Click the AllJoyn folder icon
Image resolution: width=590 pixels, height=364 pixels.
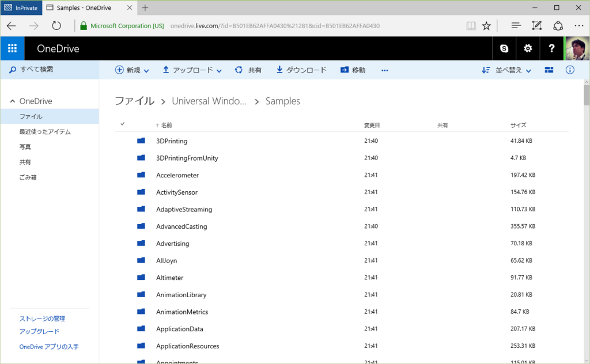[x=141, y=260]
